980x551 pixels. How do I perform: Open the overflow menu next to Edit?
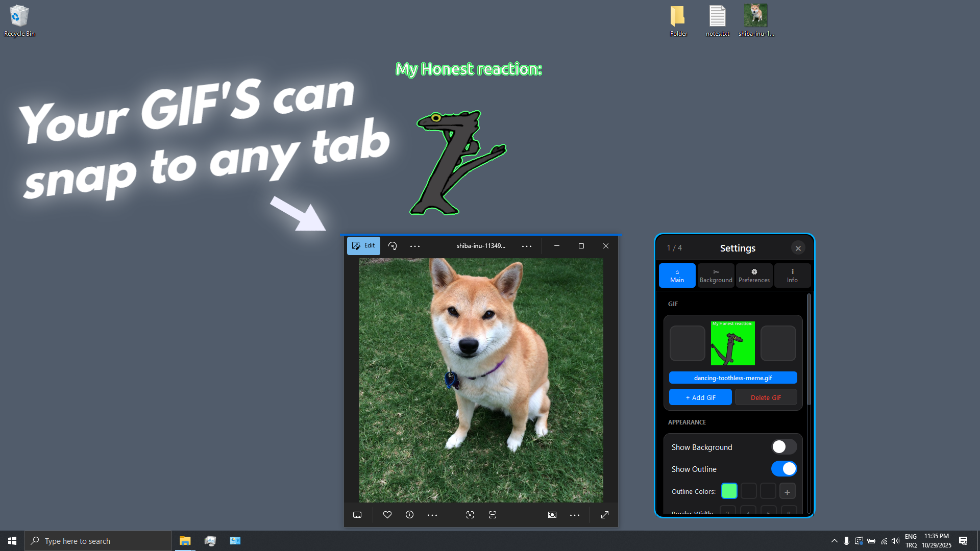click(x=415, y=245)
